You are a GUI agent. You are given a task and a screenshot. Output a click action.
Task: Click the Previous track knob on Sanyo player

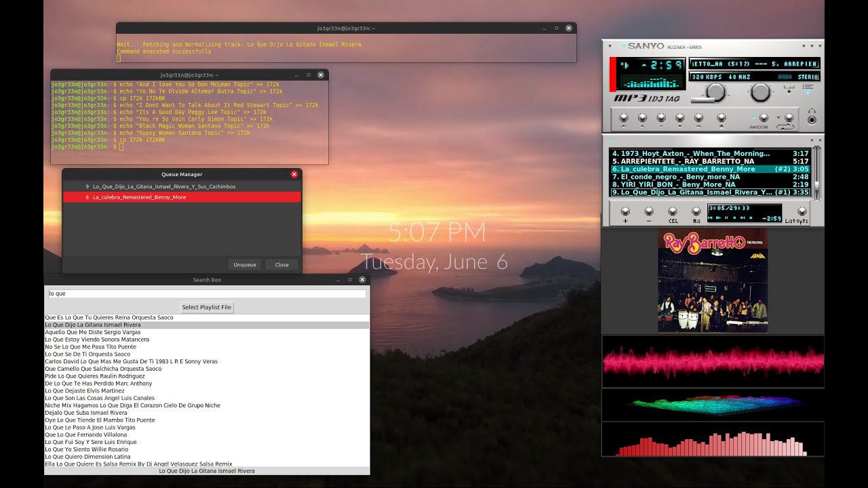tap(624, 117)
